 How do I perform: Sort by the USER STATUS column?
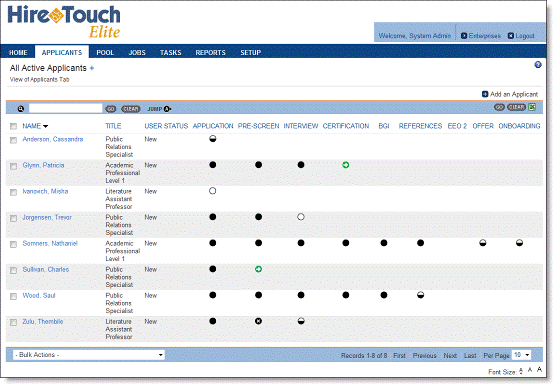tap(166, 126)
